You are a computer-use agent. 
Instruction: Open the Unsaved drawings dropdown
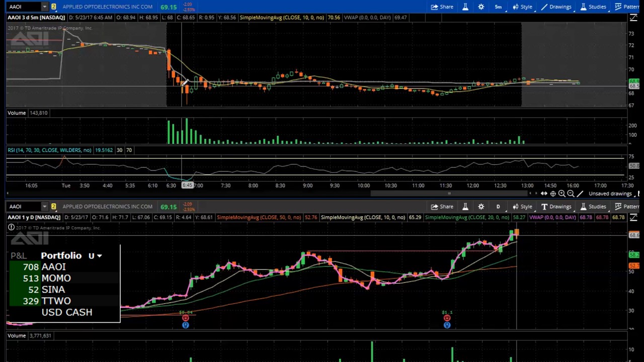(613, 194)
